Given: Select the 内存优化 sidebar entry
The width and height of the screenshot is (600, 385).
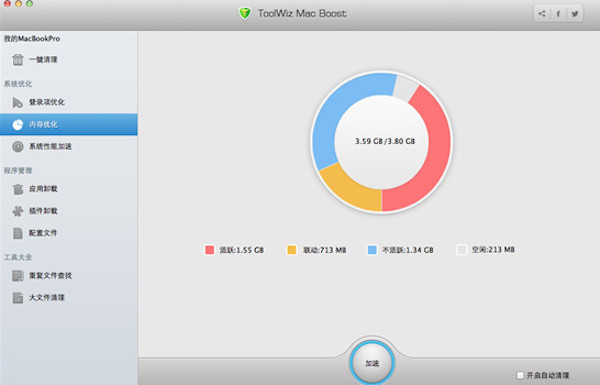Looking at the screenshot, I should tap(69, 124).
